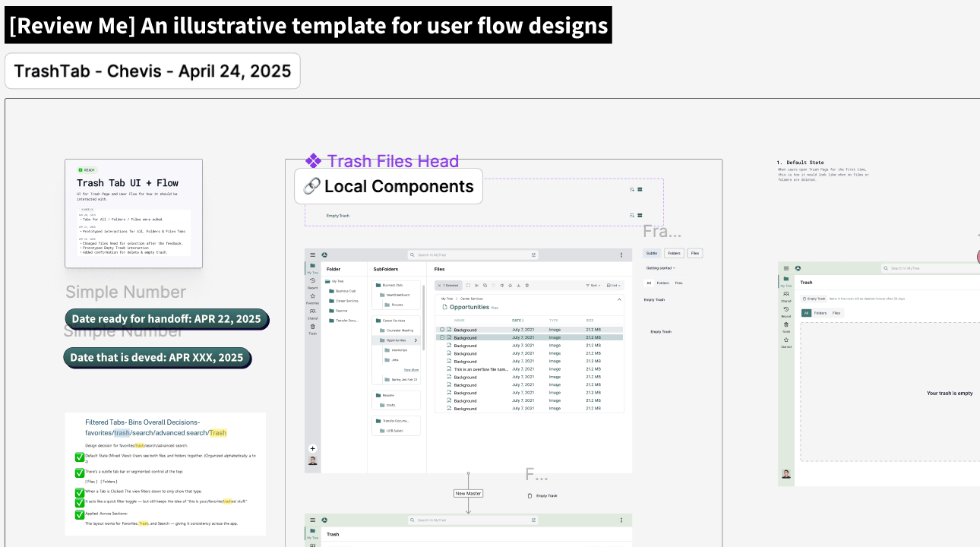Click the Career Services breadcrumb link
This screenshot has width=980, height=547.
471,299
